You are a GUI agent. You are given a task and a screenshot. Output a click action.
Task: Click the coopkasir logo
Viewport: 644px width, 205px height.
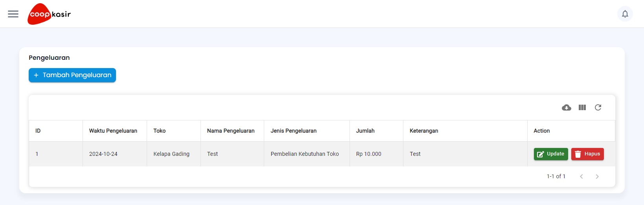49,14
